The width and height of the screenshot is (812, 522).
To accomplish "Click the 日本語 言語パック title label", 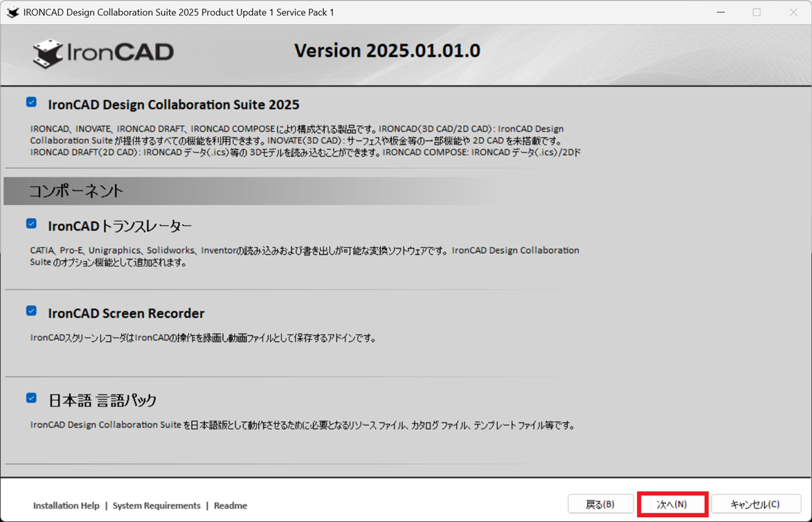I will [102, 400].
